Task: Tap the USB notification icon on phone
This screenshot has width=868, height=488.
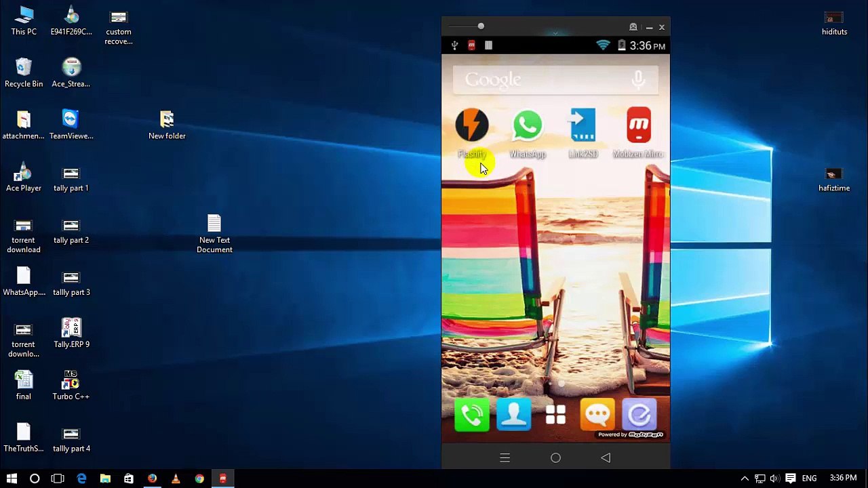Action: pyautogui.click(x=454, y=45)
